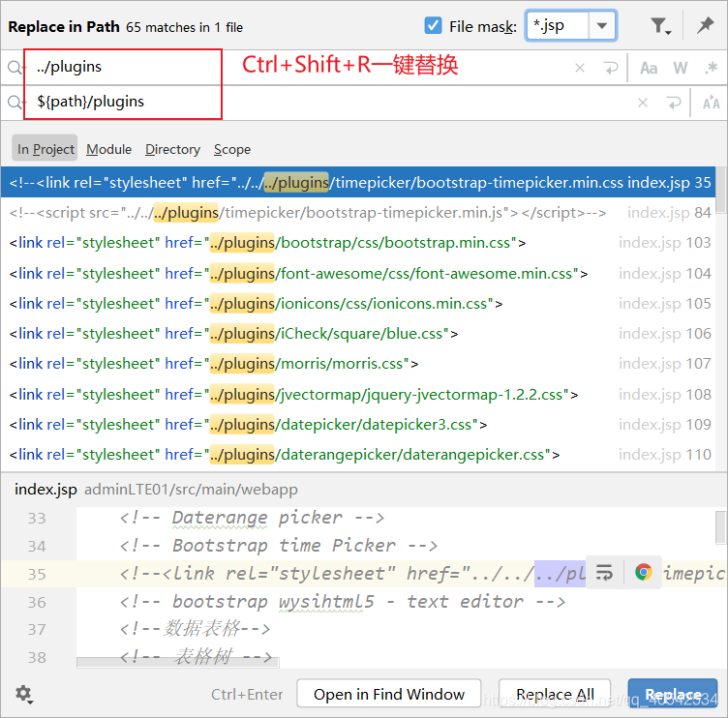
Task: Toggle soft-wrap icon in preview
Action: pyautogui.click(x=604, y=572)
